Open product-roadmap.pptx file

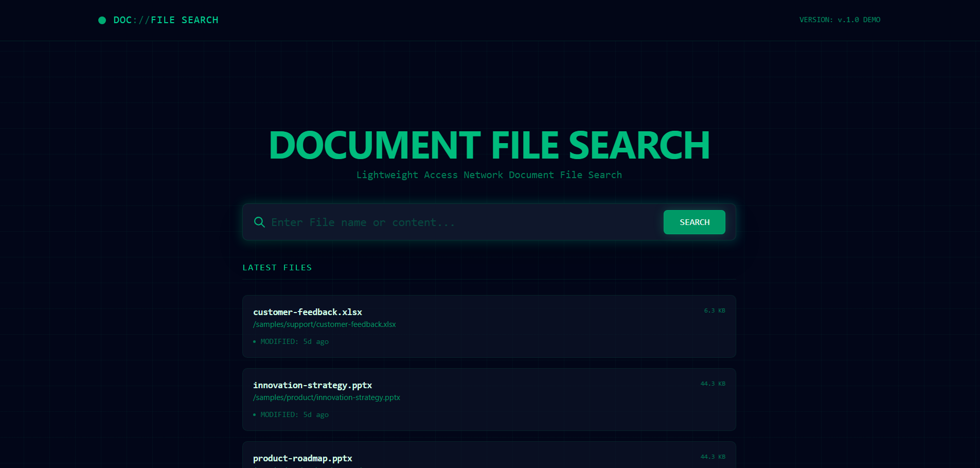click(x=302, y=458)
